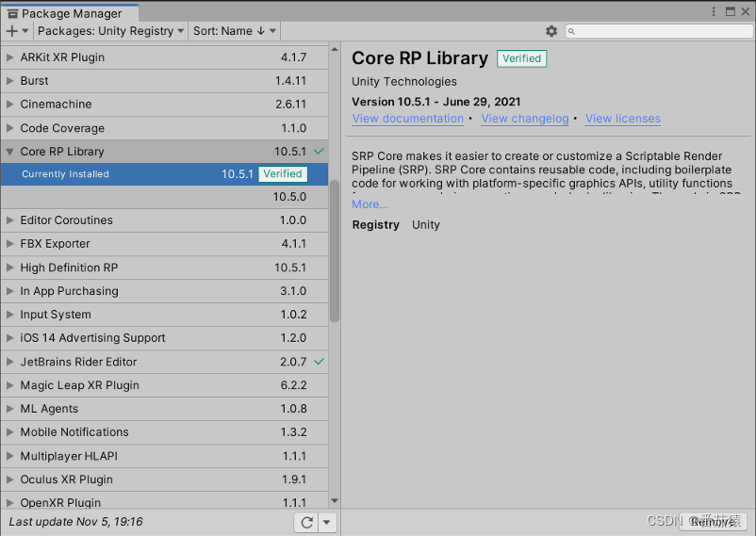This screenshot has width=756, height=536.
Task: Click Verified tag in installed row
Action: (283, 174)
